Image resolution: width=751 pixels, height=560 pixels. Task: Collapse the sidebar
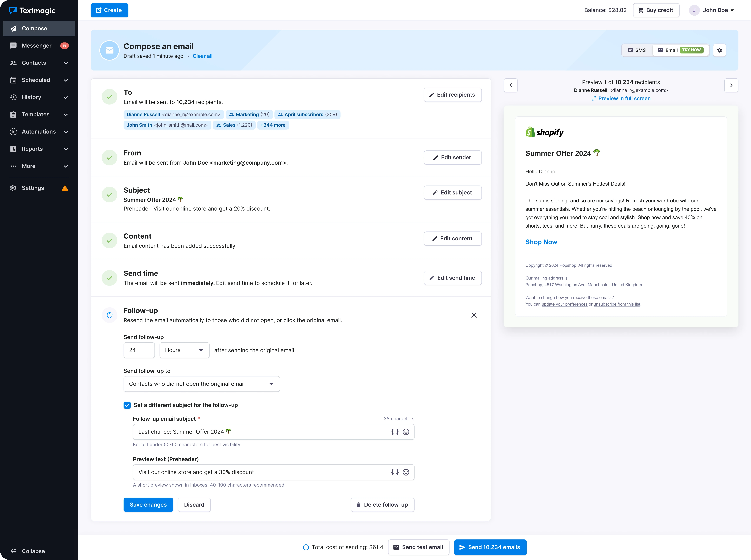click(28, 551)
